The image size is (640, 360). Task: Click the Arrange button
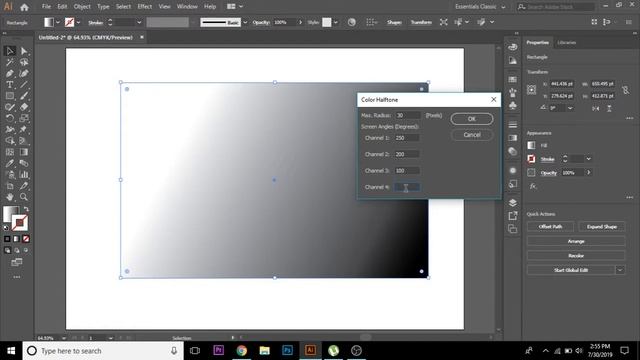pos(576,241)
